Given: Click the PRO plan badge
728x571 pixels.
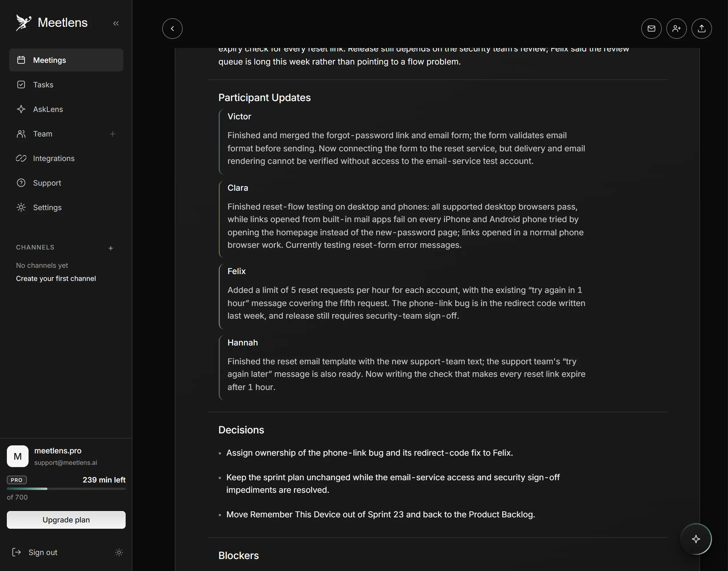Looking at the screenshot, I should click(x=17, y=480).
